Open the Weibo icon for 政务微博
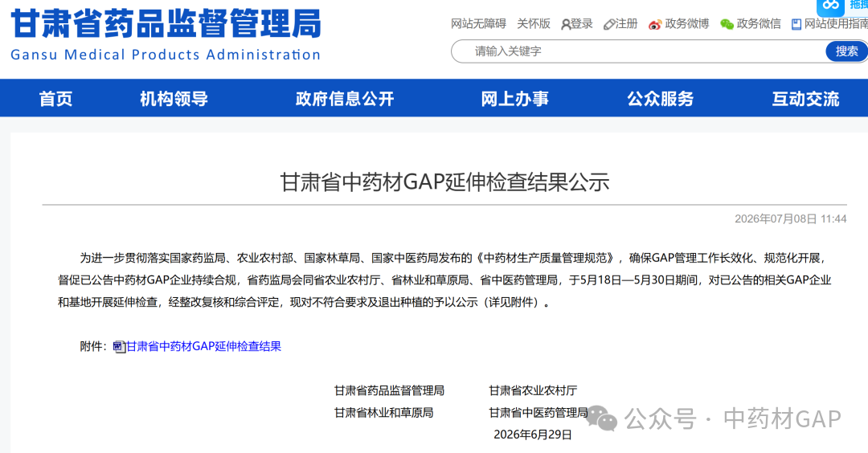Viewport: 868px width, 453px height. (656, 24)
